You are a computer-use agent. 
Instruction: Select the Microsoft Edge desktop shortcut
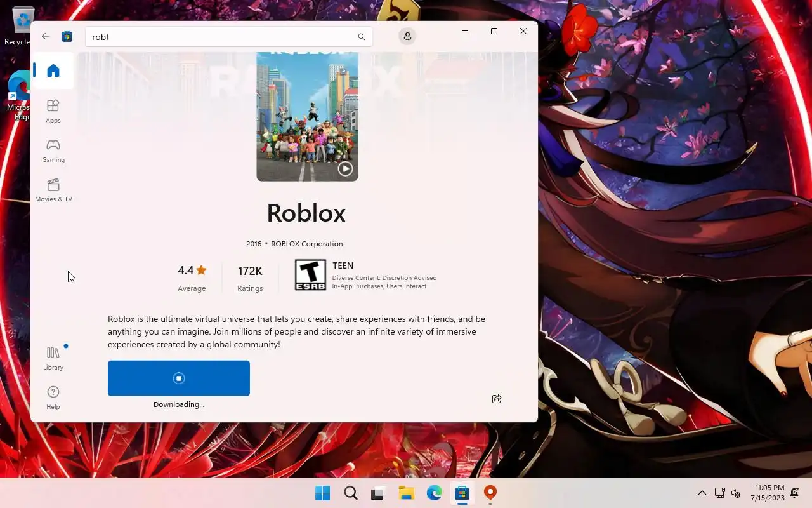pyautogui.click(x=19, y=95)
